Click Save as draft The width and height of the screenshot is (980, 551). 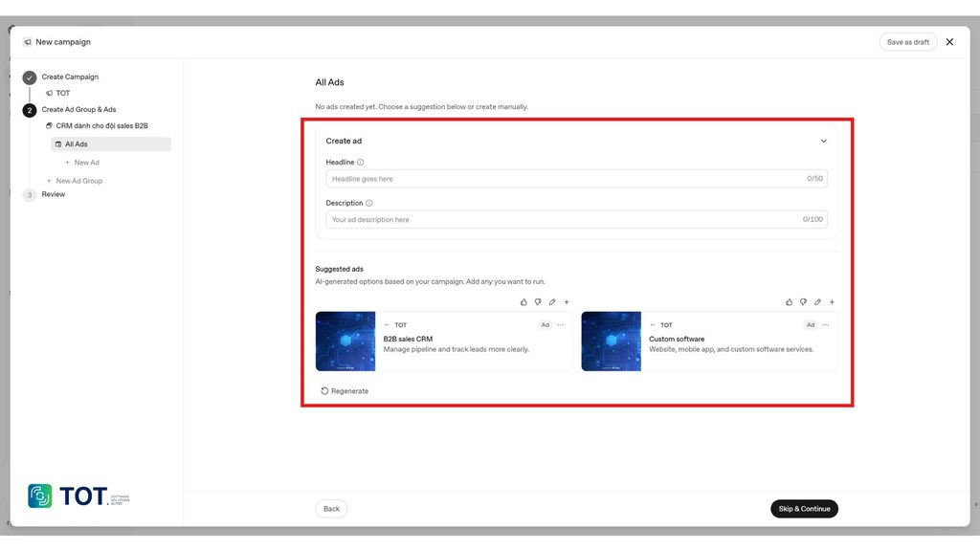coord(907,42)
